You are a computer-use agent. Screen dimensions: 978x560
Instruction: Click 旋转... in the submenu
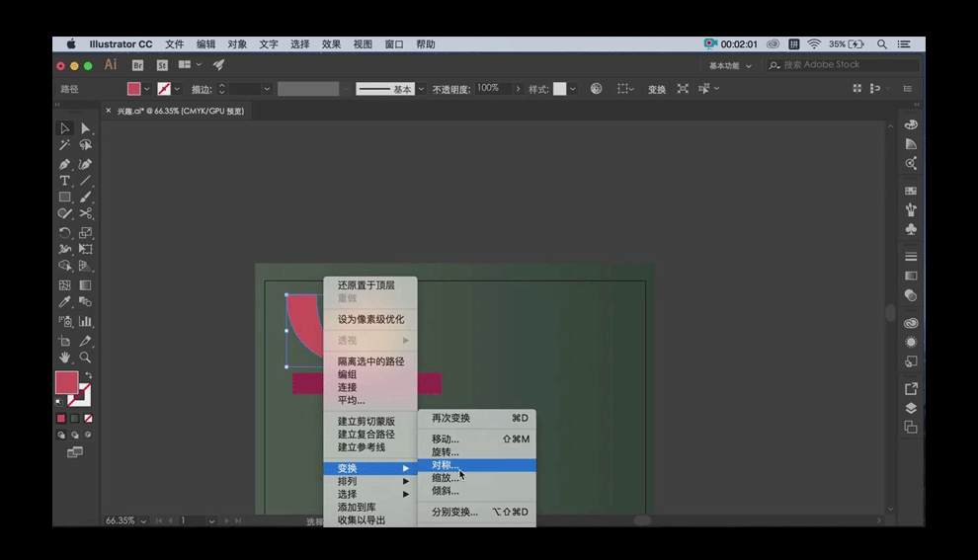[x=446, y=451]
